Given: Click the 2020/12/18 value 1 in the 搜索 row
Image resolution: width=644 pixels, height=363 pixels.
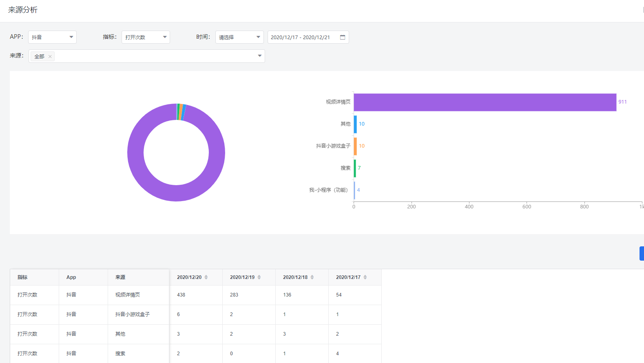Looking at the screenshot, I should point(285,354).
